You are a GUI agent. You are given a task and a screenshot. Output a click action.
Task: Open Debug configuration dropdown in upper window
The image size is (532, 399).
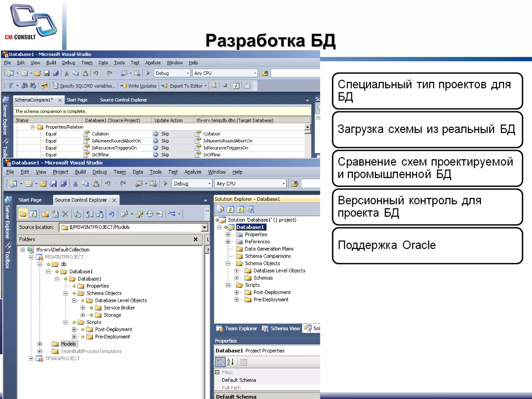click(172, 73)
